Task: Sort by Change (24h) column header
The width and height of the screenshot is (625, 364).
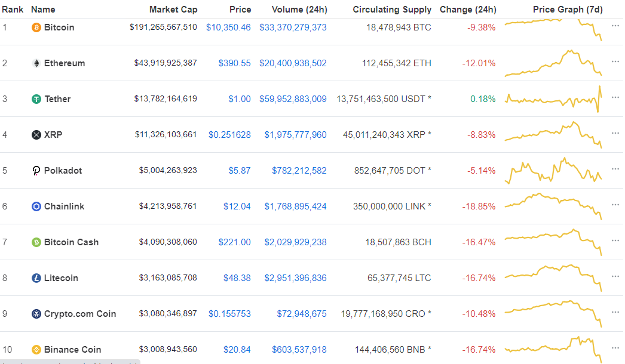Action: pos(468,10)
